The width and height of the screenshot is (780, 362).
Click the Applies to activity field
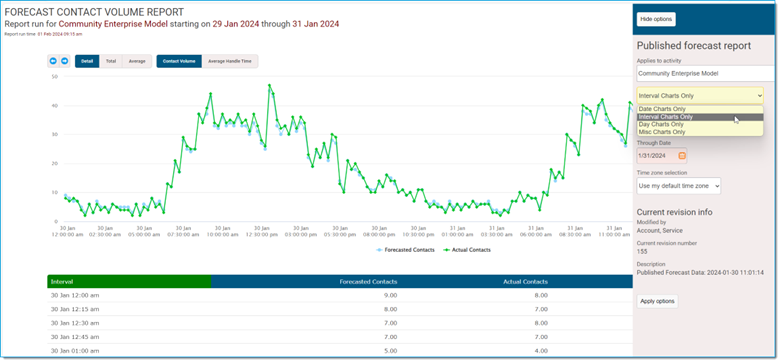(705, 73)
